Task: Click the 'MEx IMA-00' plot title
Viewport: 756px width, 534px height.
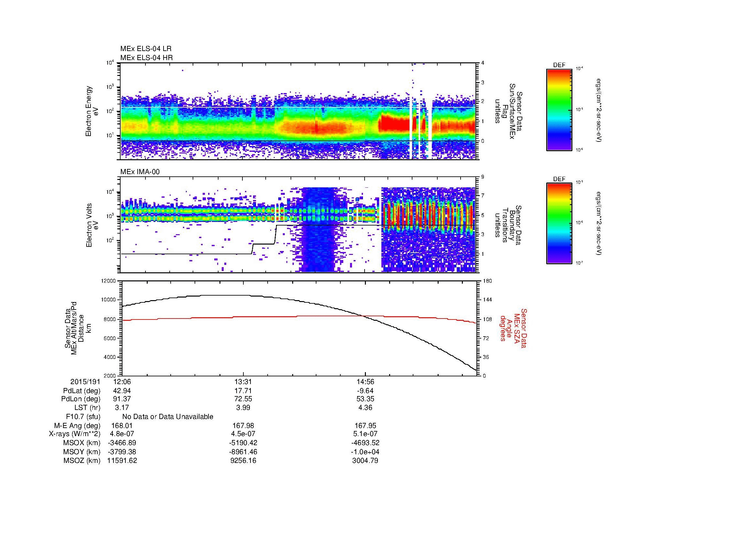Action: tap(140, 172)
